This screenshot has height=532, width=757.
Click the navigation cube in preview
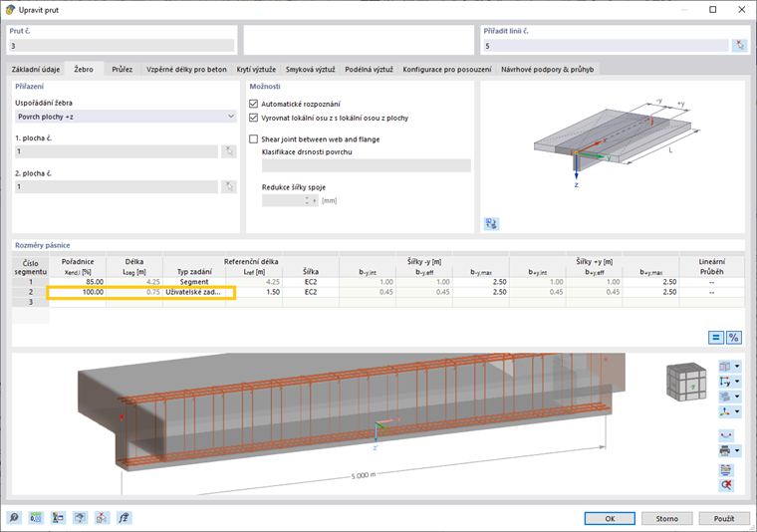pyautogui.click(x=686, y=382)
